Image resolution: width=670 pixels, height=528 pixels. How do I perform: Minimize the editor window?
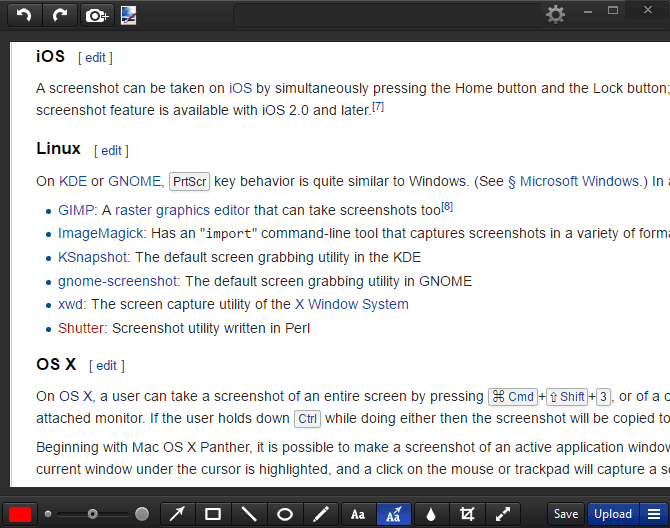point(588,12)
